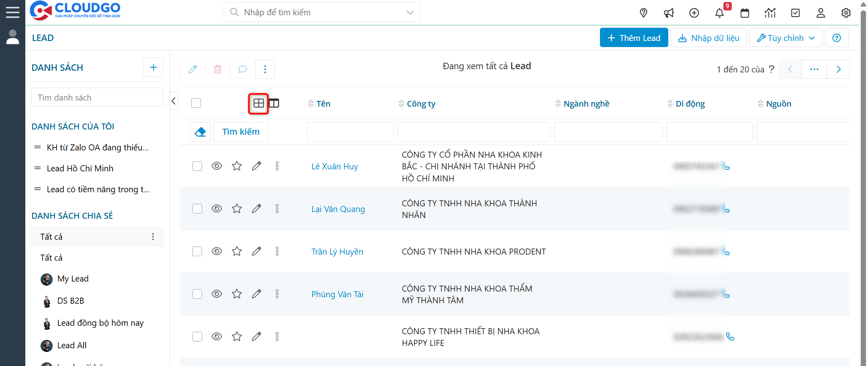Click the grid view icon highlighted in red

tap(258, 103)
